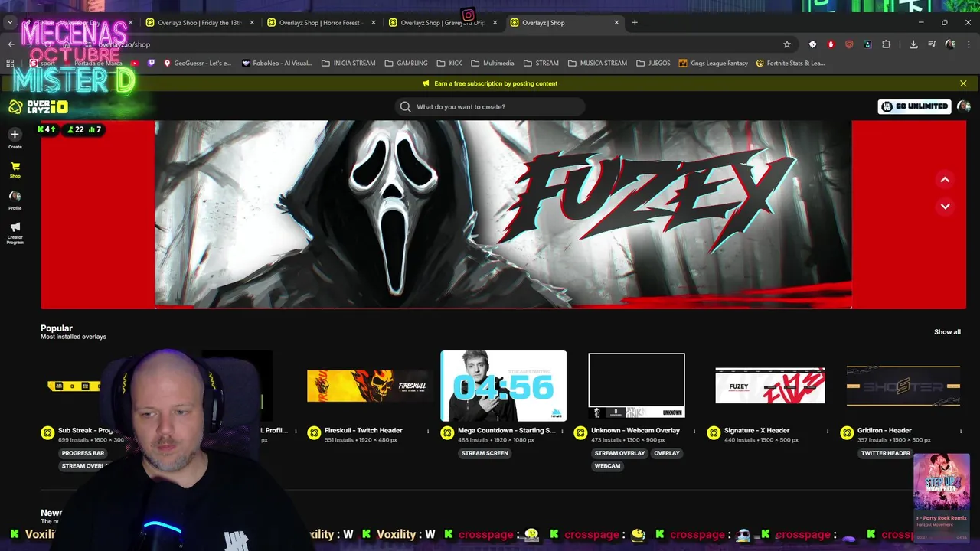Go back with the browser back arrow
The image size is (980, 551).
click(11, 44)
